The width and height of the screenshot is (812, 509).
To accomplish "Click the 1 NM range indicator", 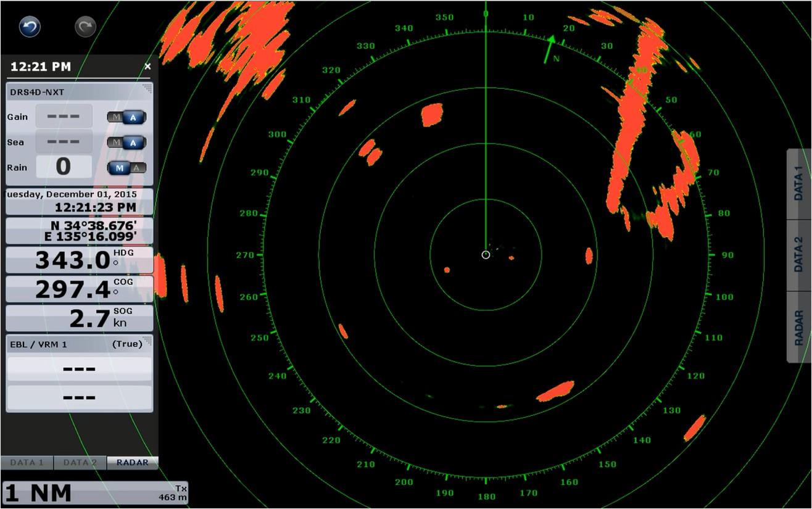I will click(x=38, y=493).
